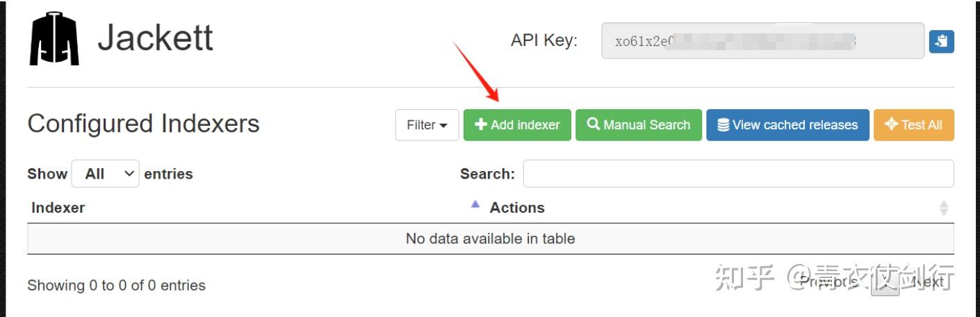Select the API Key text field
The width and height of the screenshot is (980, 317).
(762, 41)
